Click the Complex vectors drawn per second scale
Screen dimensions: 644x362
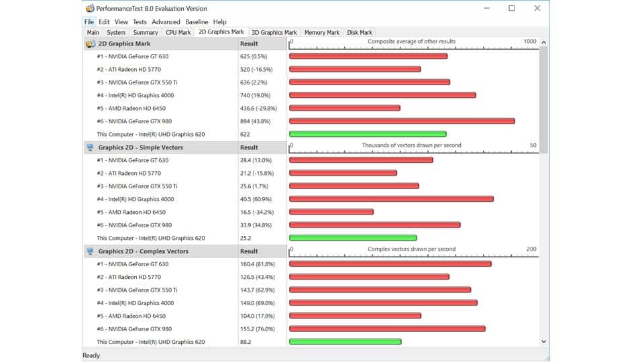414,251
